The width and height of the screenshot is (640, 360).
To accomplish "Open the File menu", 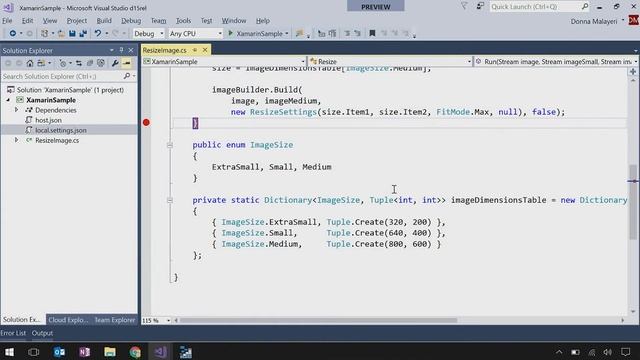I will coord(7,20).
